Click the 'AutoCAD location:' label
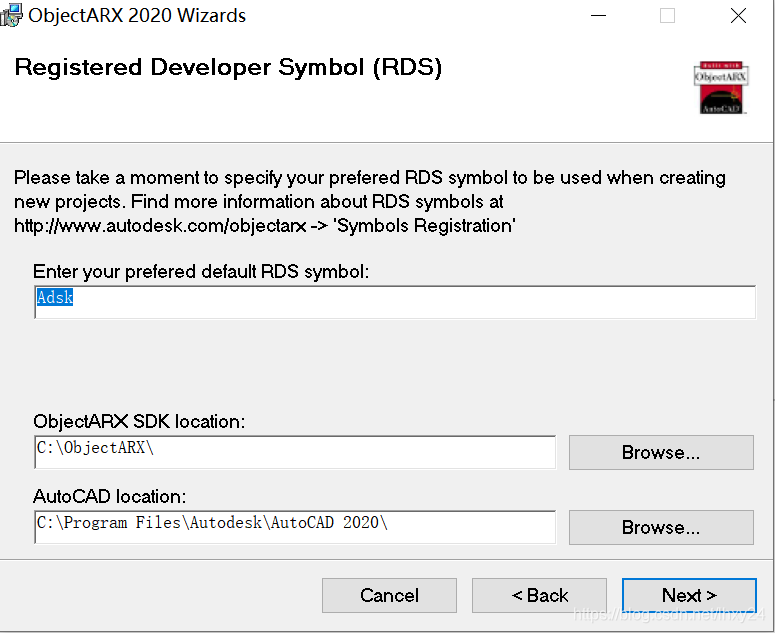The height and width of the screenshot is (633, 775). 110,496
